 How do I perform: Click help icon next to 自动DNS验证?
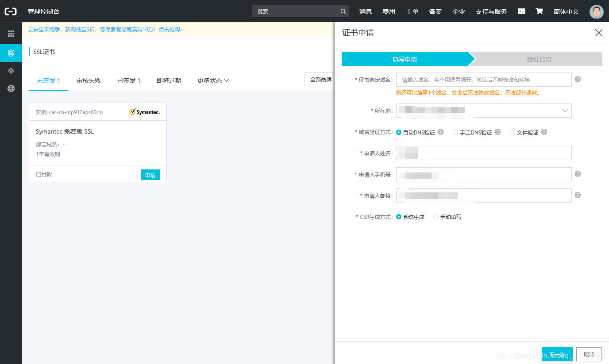click(440, 132)
